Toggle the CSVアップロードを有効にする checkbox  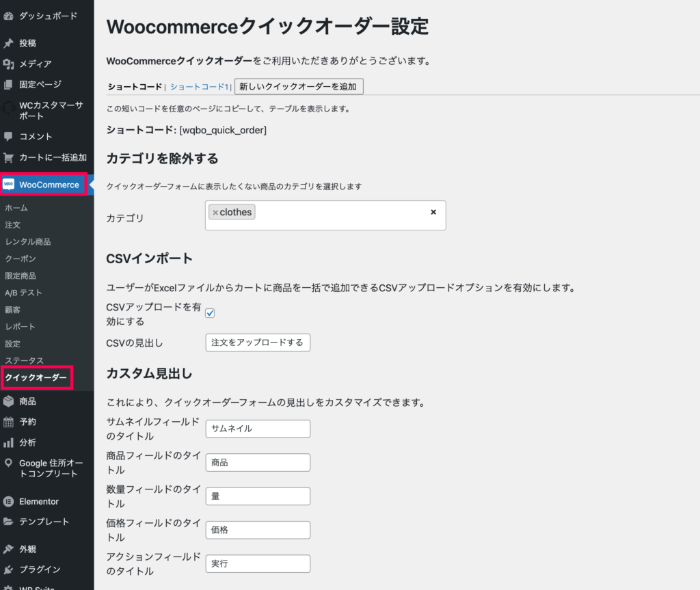(210, 313)
